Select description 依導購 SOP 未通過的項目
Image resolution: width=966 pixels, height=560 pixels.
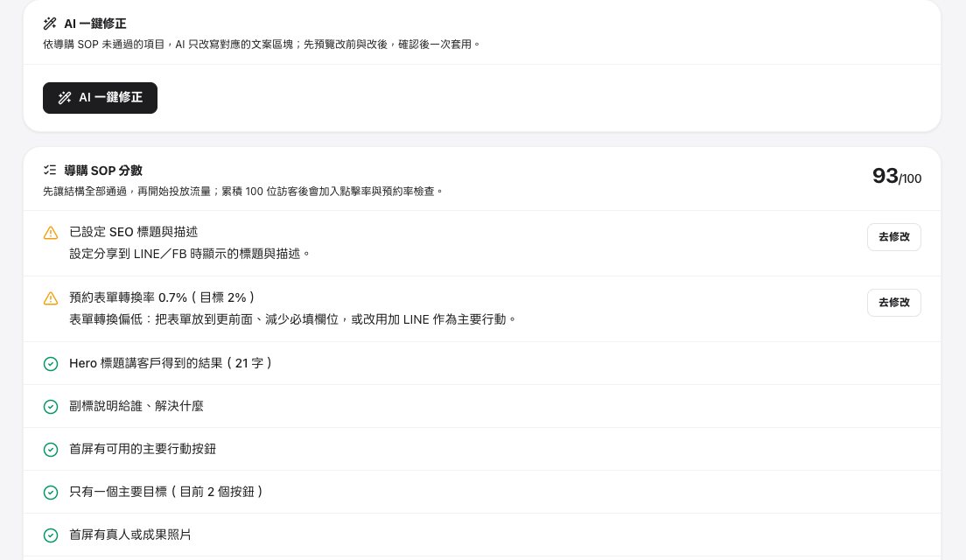tap(262, 45)
